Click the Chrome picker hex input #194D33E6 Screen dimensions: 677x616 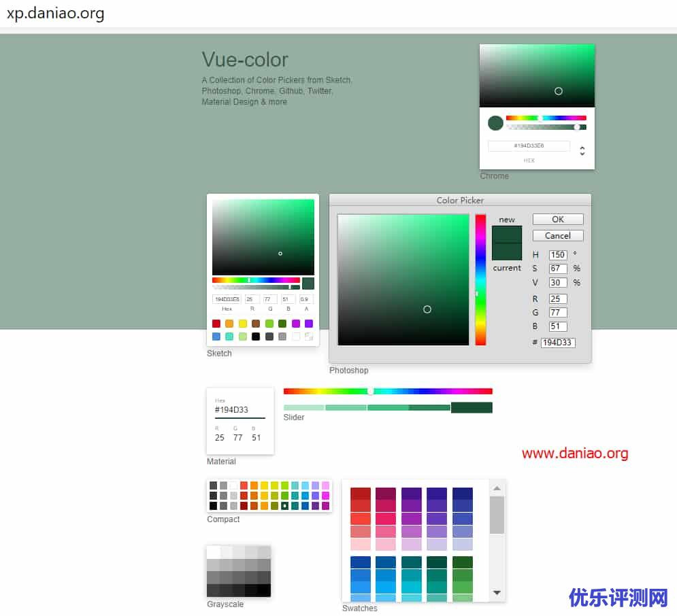pyautogui.click(x=529, y=146)
